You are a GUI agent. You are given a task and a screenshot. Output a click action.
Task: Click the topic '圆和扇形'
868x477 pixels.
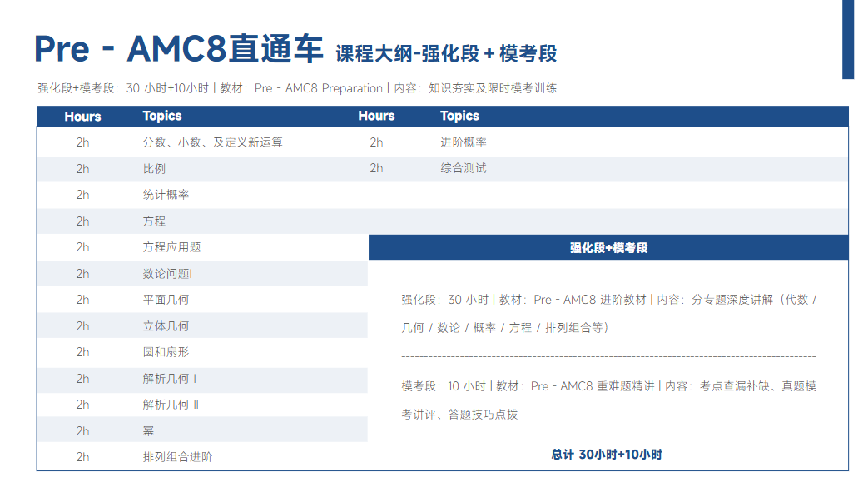pyautogui.click(x=166, y=352)
